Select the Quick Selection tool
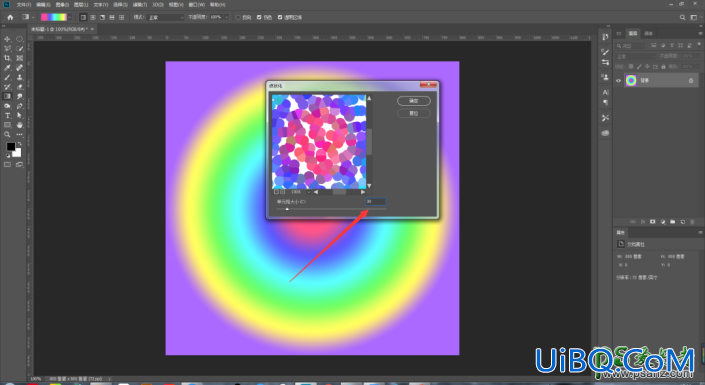This screenshot has width=705, height=385. click(20, 49)
